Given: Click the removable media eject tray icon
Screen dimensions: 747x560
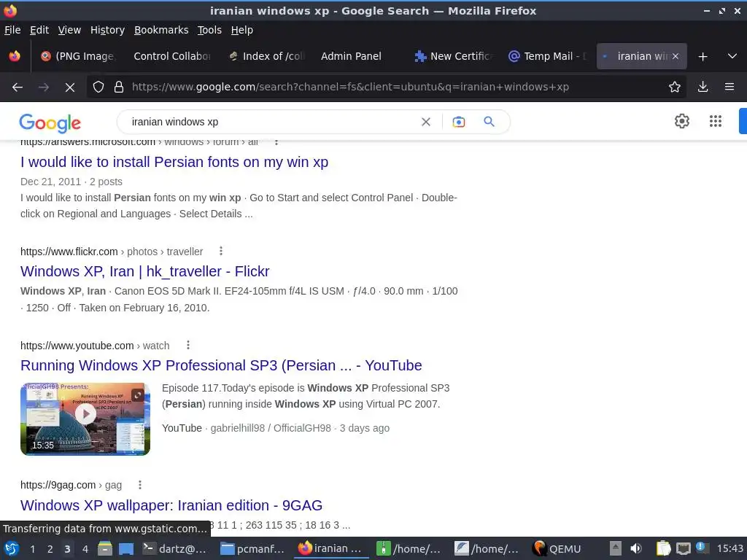Looking at the screenshot, I should pos(616,548).
